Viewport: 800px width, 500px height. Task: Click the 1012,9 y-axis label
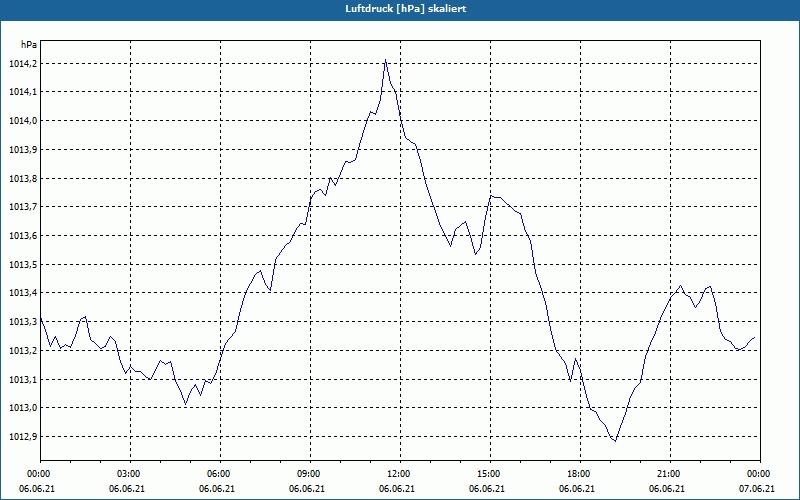(x=23, y=437)
